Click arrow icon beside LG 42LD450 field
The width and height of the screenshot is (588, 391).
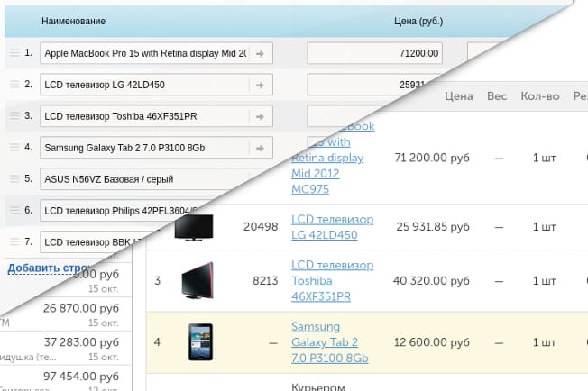pyautogui.click(x=260, y=85)
